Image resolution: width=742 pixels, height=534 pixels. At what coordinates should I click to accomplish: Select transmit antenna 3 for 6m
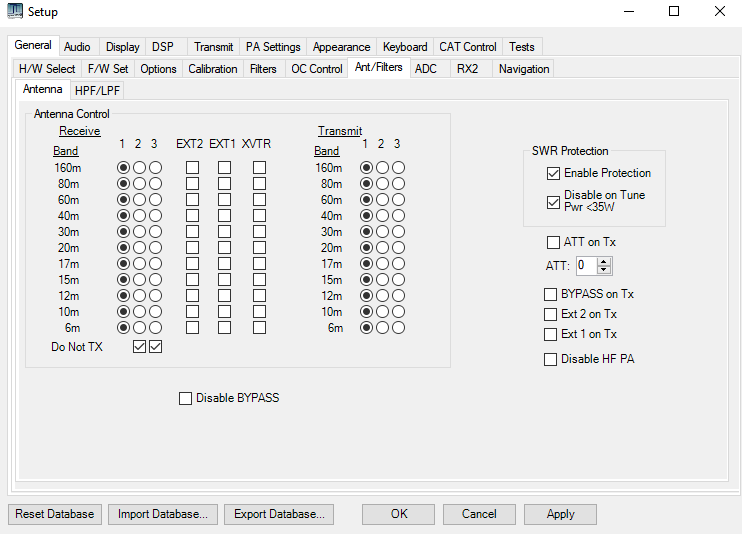point(398,328)
